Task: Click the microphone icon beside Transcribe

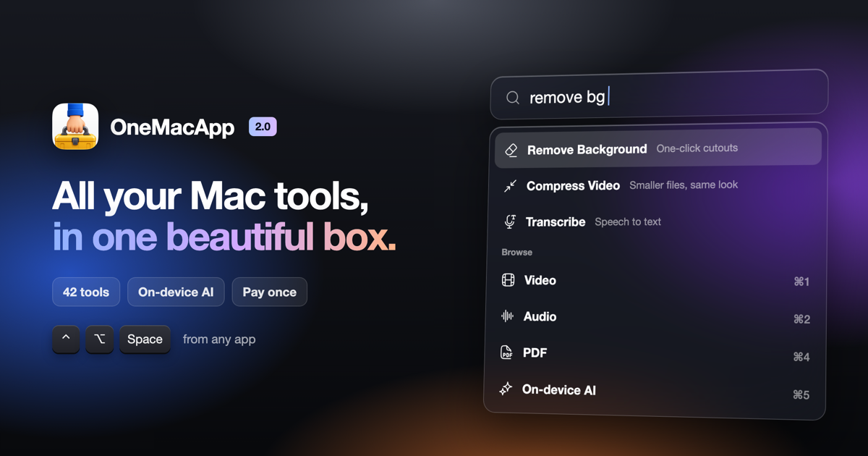Action: (509, 222)
